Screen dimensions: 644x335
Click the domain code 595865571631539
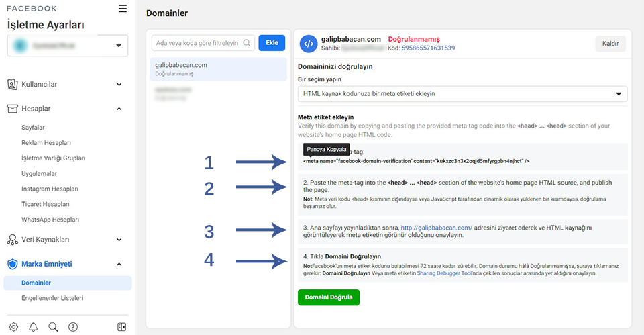429,48
